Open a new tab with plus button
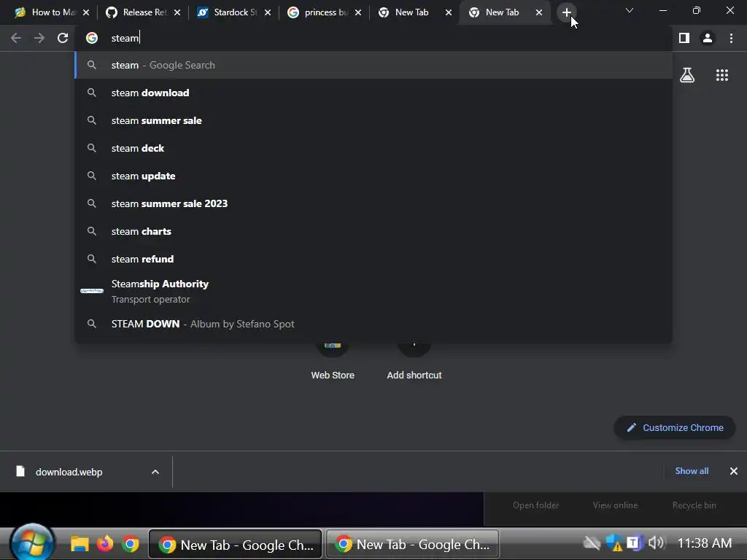 pos(566,12)
